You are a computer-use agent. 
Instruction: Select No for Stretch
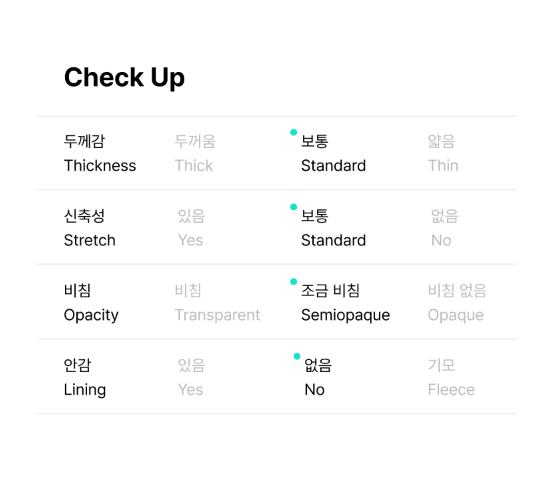pyautogui.click(x=444, y=228)
